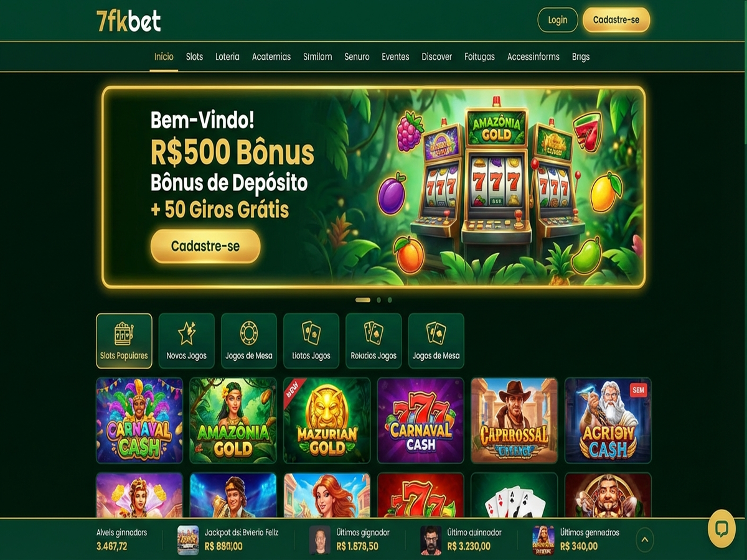
Task: Select the Relacios Jogos cards category
Action: point(374,341)
